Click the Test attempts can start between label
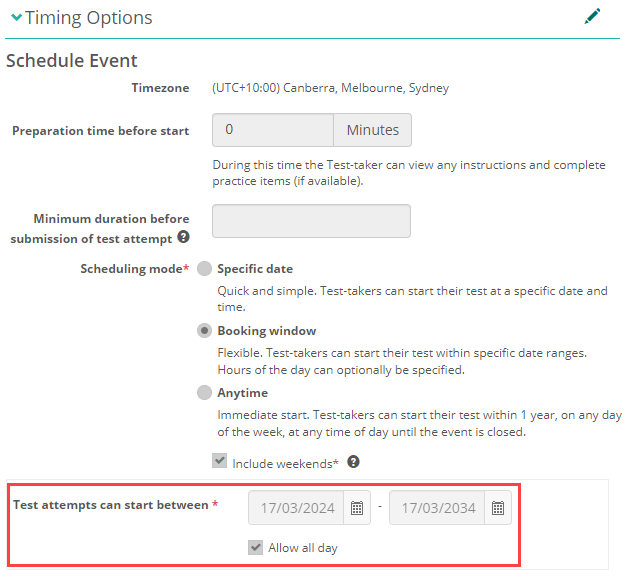The image size is (629, 579). click(110, 505)
